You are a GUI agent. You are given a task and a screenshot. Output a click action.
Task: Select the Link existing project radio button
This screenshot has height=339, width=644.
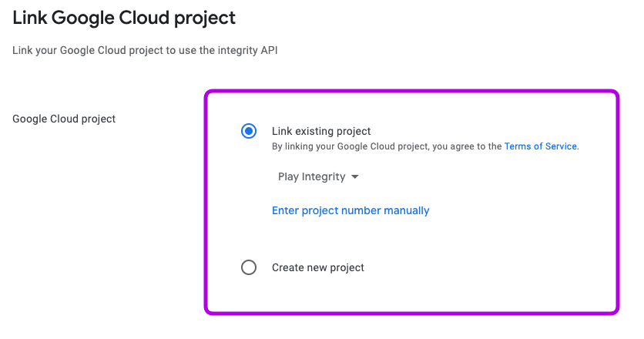[249, 131]
